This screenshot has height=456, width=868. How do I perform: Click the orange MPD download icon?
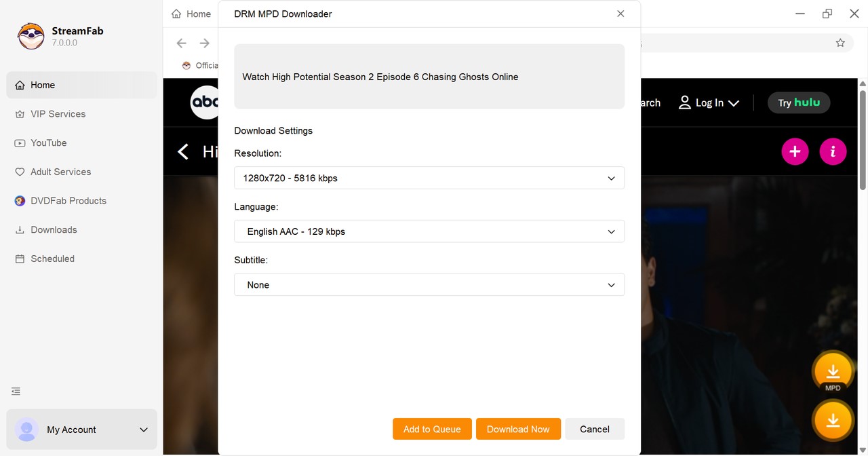[833, 373]
